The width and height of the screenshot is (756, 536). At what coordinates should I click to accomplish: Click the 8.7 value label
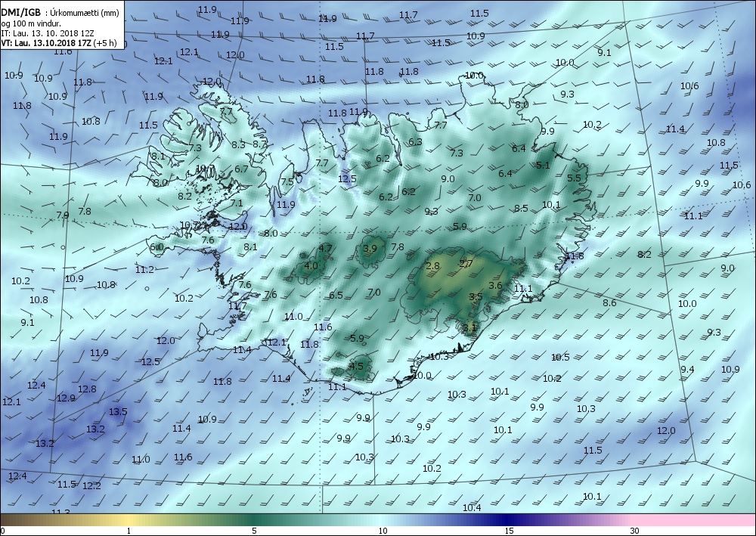pyautogui.click(x=259, y=144)
